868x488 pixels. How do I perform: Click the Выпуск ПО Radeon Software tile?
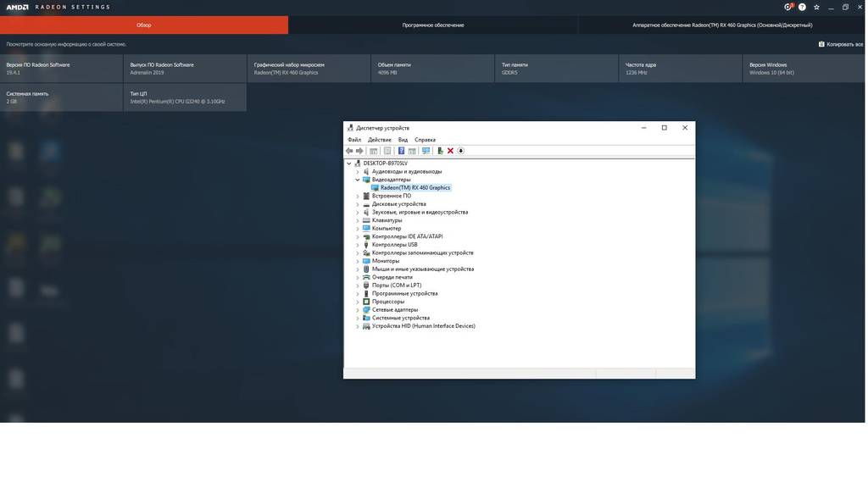[185, 69]
